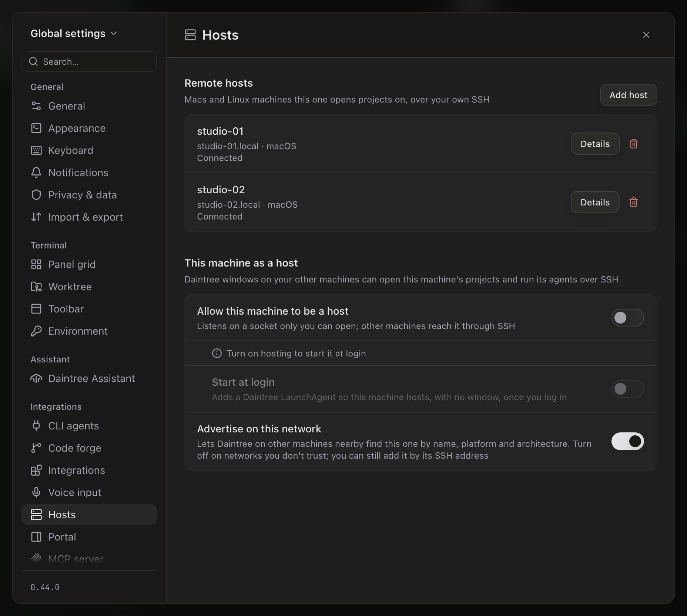Screen dimensions: 687x616
Task: Click the Worktree icon in sidebar
Action: [36, 287]
